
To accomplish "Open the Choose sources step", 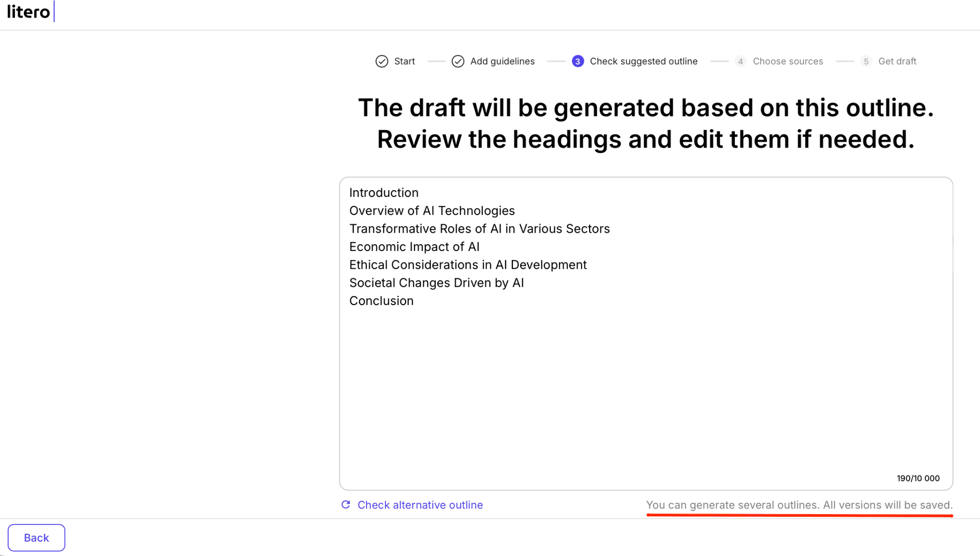I will coord(788,61).
